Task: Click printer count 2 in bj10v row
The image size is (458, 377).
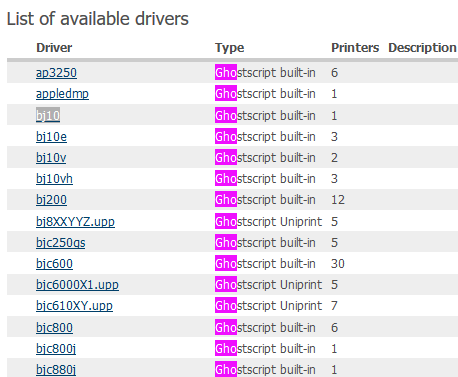Action: pyautogui.click(x=334, y=158)
